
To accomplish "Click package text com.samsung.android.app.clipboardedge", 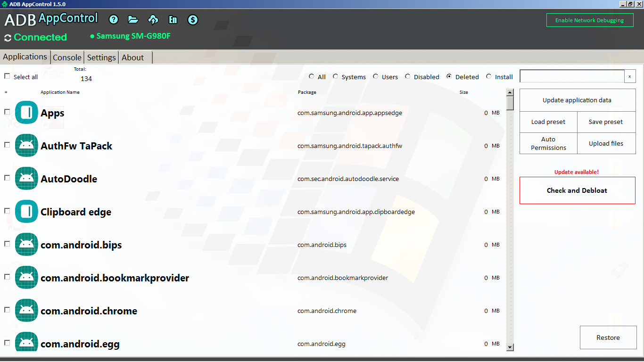I will [x=356, y=212].
